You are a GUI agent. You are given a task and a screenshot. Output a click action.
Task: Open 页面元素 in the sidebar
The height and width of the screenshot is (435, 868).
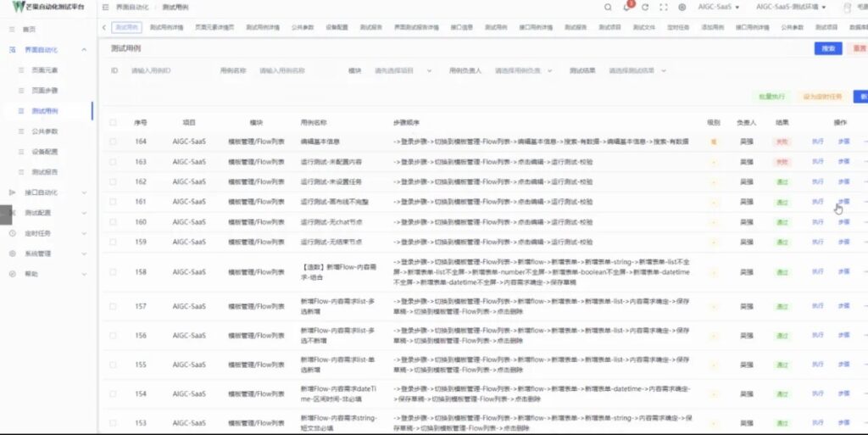tap(44, 70)
